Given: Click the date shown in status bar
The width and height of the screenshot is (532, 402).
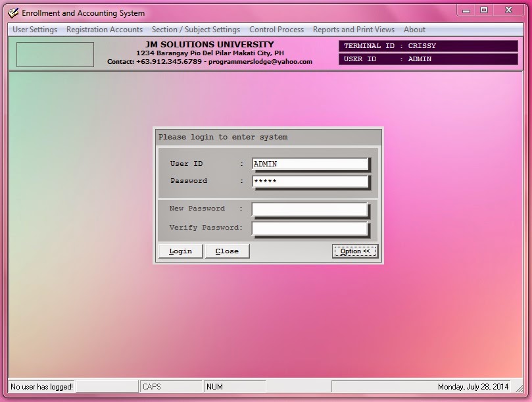Looking at the screenshot, I should tap(473, 387).
